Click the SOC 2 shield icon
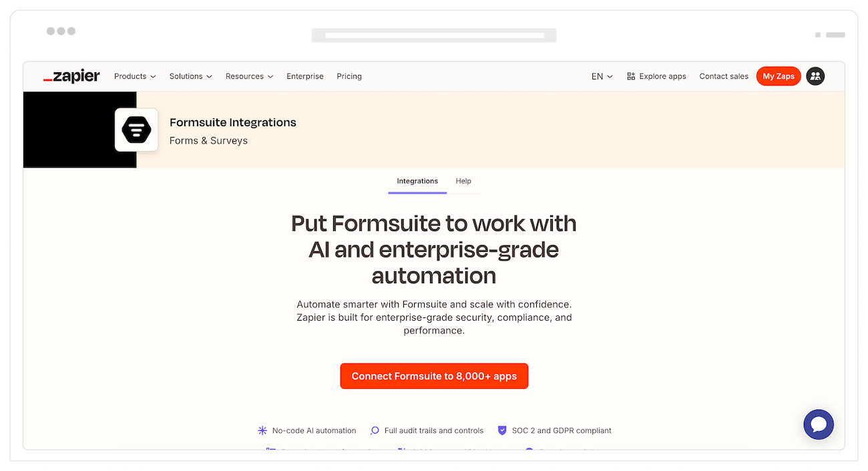 point(502,431)
